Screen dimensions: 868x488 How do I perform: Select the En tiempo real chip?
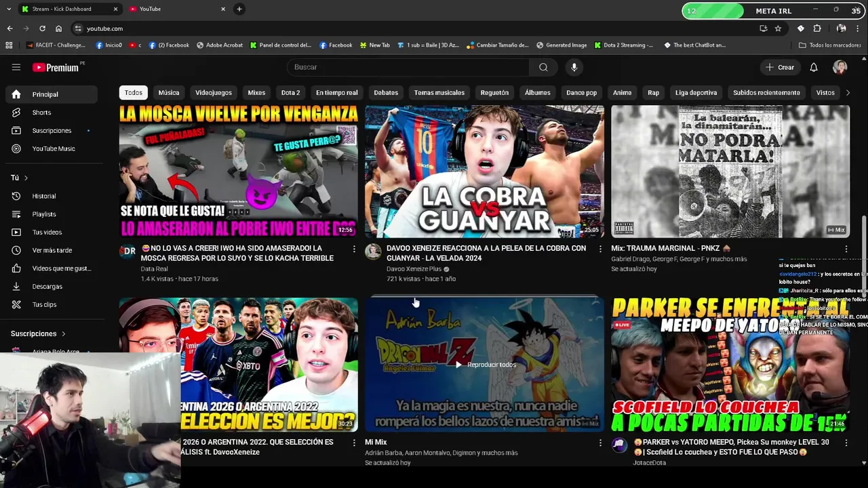tap(336, 92)
